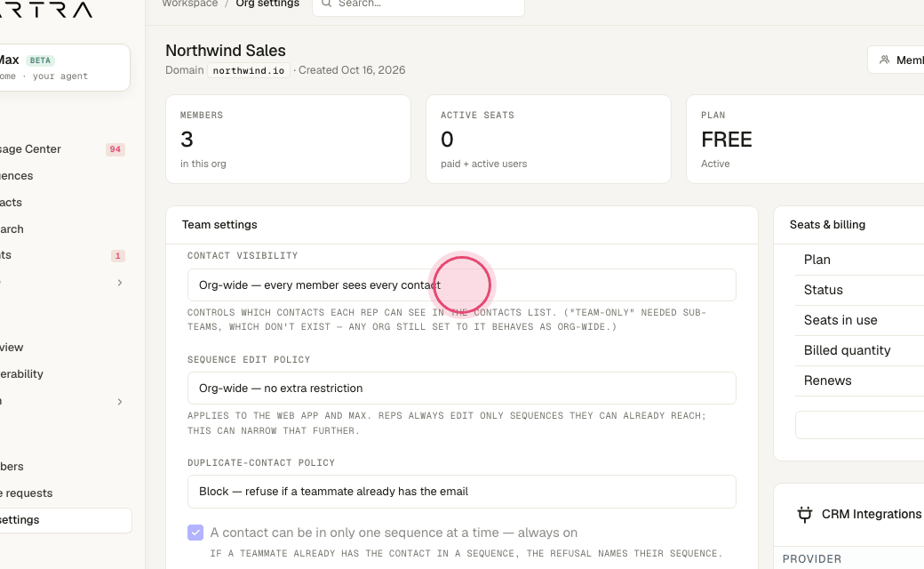The height and width of the screenshot is (569, 924).
Task: Select the sidebar item ending in 'settings'
Action: pyautogui.click(x=65, y=520)
